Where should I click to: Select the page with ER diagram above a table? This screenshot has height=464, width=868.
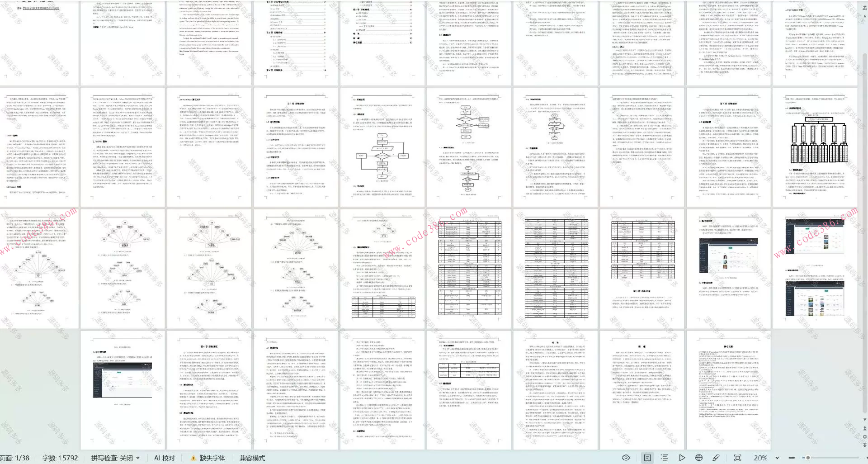click(x=382, y=269)
